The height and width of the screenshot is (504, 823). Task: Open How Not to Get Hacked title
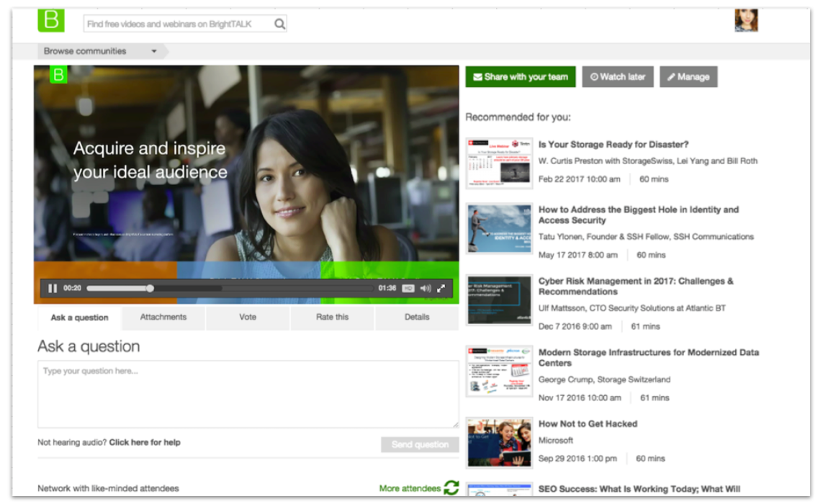tap(588, 423)
